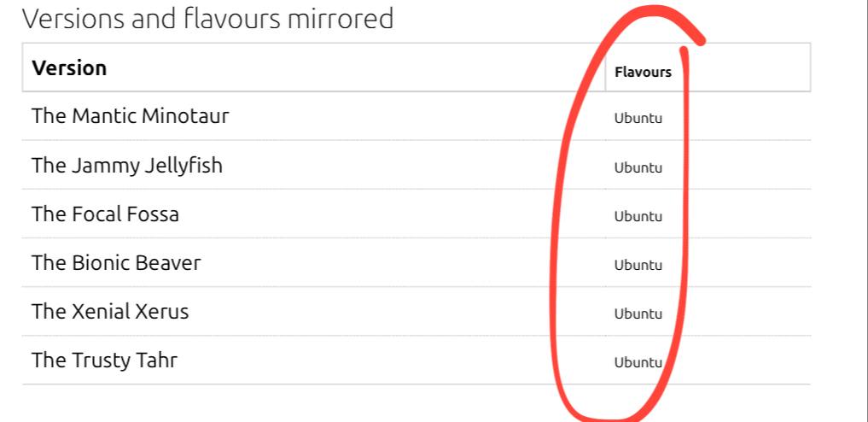Screen dimensions: 868x422
Task: Open Ubuntu flavour in Xenial Xerus row
Action: 638,314
